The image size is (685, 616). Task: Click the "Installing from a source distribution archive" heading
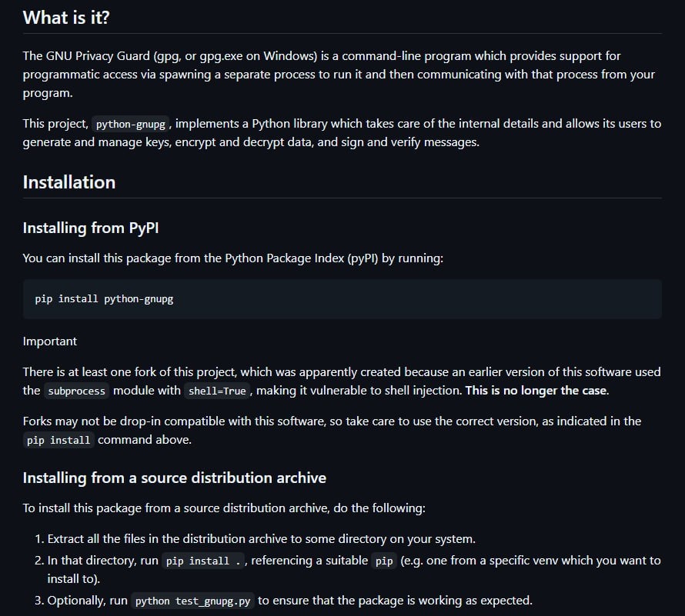click(x=174, y=478)
